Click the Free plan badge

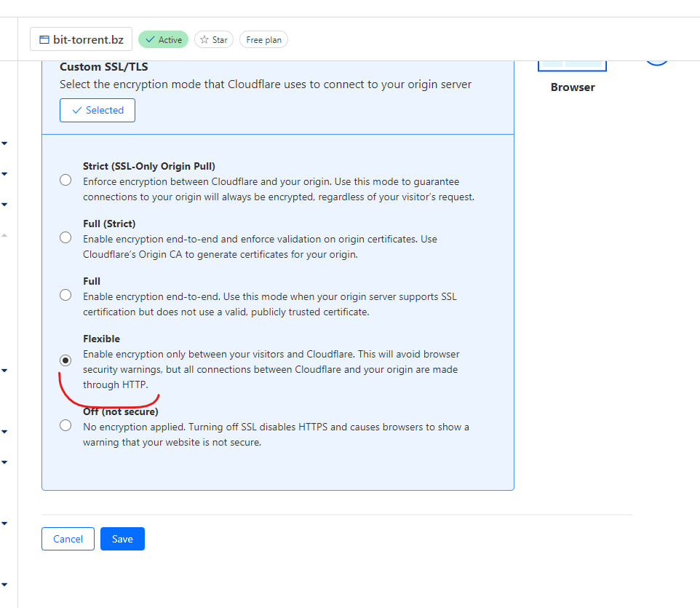click(x=263, y=39)
